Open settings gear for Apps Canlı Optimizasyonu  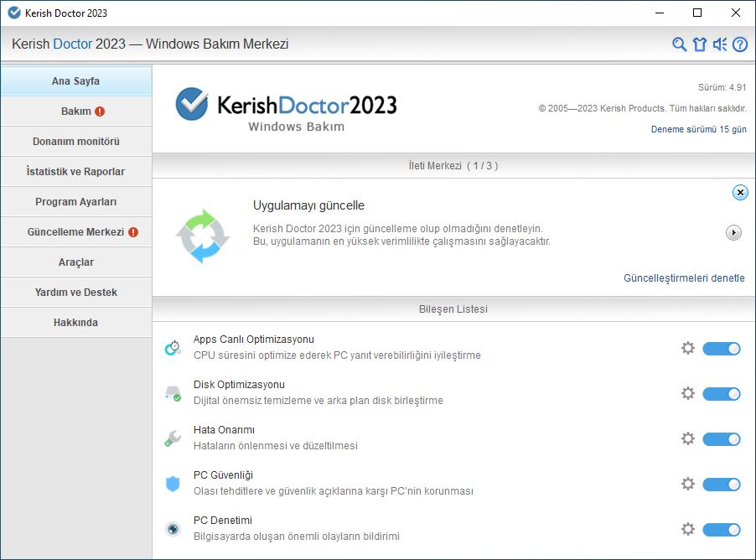point(688,348)
